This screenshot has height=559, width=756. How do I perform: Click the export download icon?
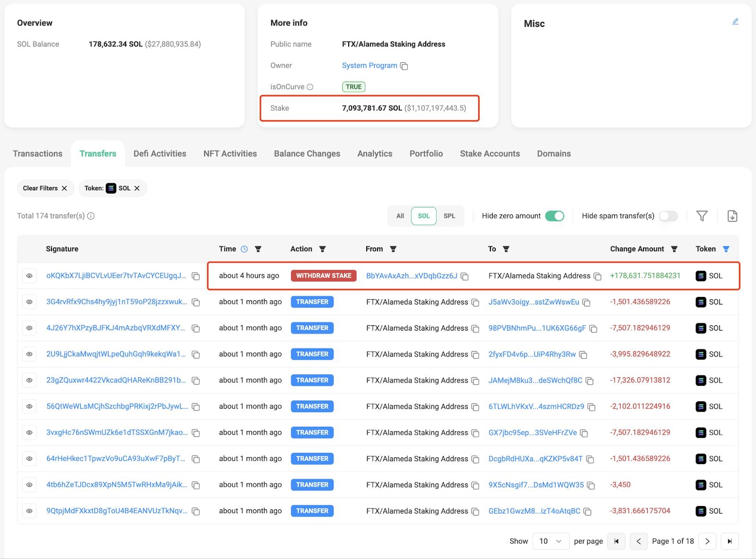732,216
